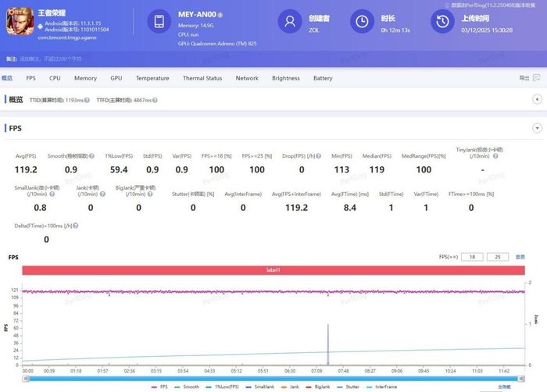Click the 王者荣耀 game app icon
The width and height of the screenshot is (547, 392).
20,21
